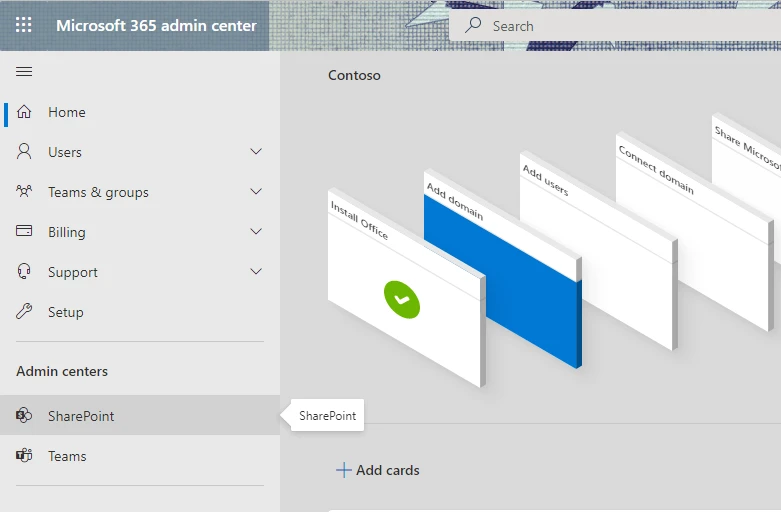Click the Setup wrench icon
The image size is (781, 512).
pyautogui.click(x=24, y=311)
